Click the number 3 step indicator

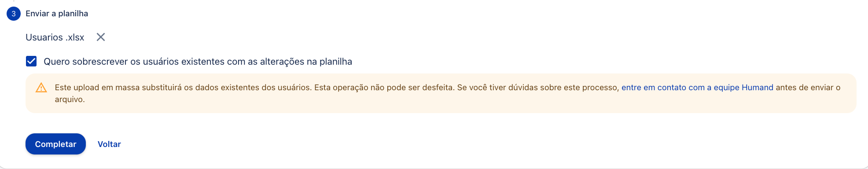pos(14,14)
